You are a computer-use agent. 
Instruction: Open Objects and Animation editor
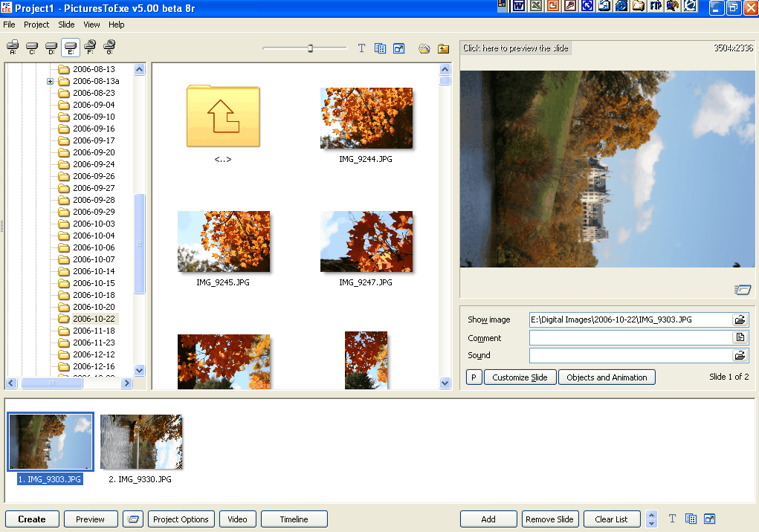click(x=607, y=377)
